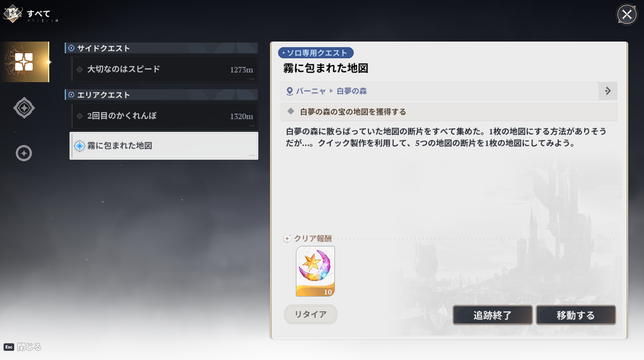This screenshot has width=644, height=360.
Task: Close the quest menu with the X button
Action: [627, 14]
